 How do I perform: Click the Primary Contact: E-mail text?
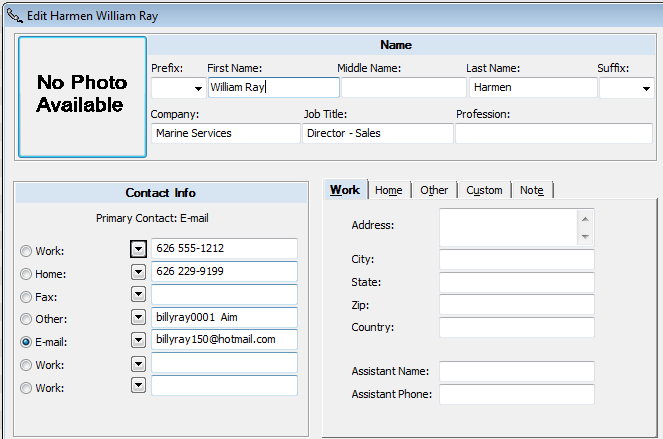(x=152, y=218)
